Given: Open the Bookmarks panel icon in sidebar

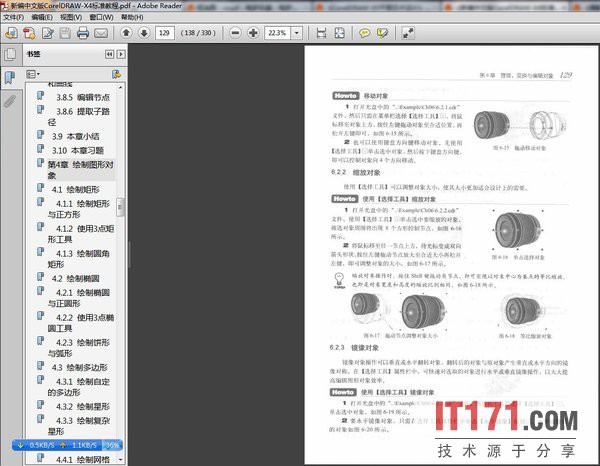Looking at the screenshot, I should (9, 76).
